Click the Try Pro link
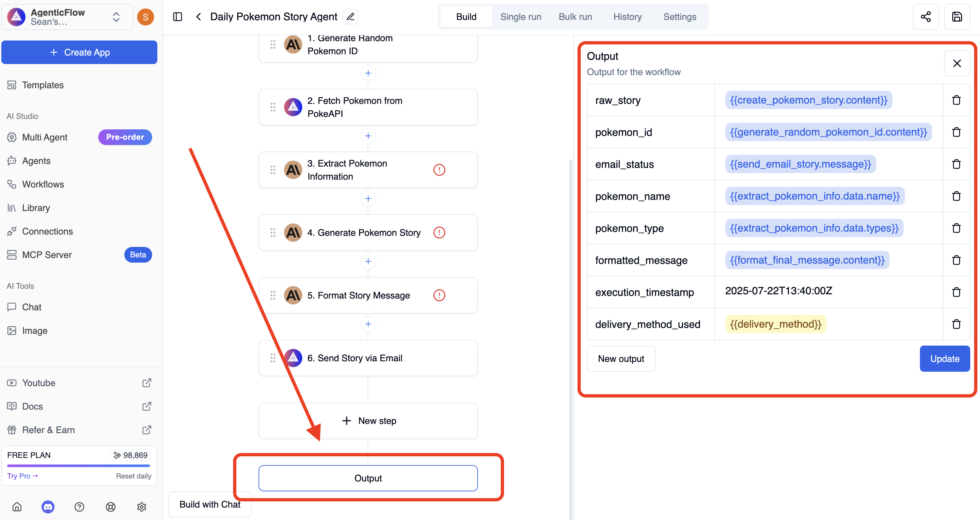The width and height of the screenshot is (980, 520). [x=22, y=476]
